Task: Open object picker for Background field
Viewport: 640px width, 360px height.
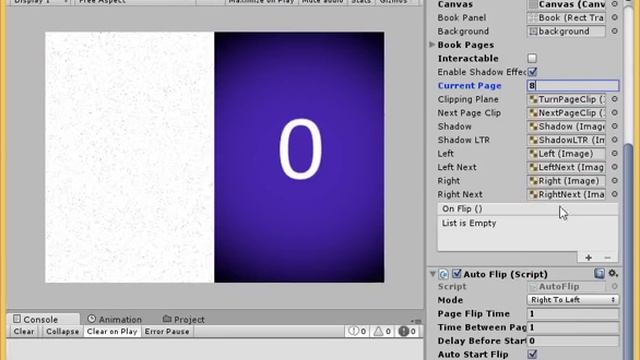Action: [614, 31]
